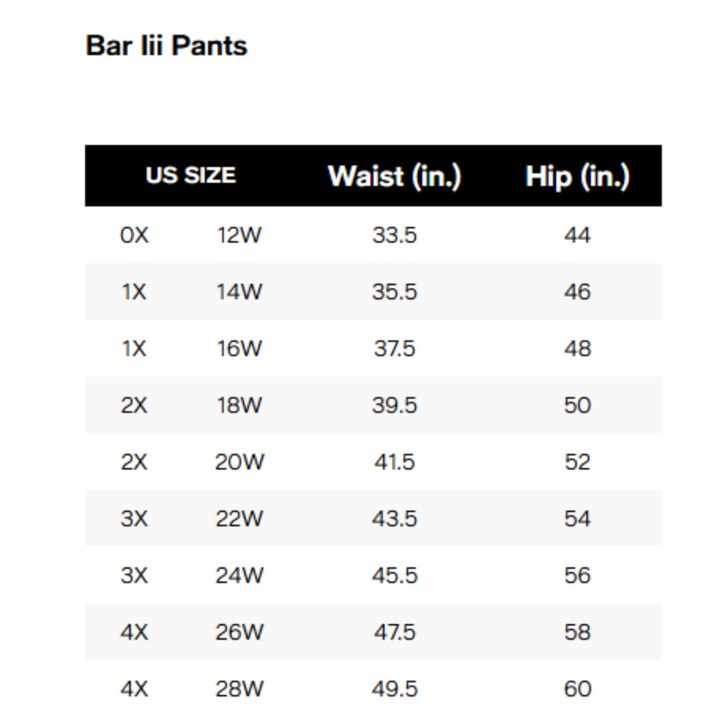Select the 22W size cell
This screenshot has width=728, height=728.
pos(239,518)
